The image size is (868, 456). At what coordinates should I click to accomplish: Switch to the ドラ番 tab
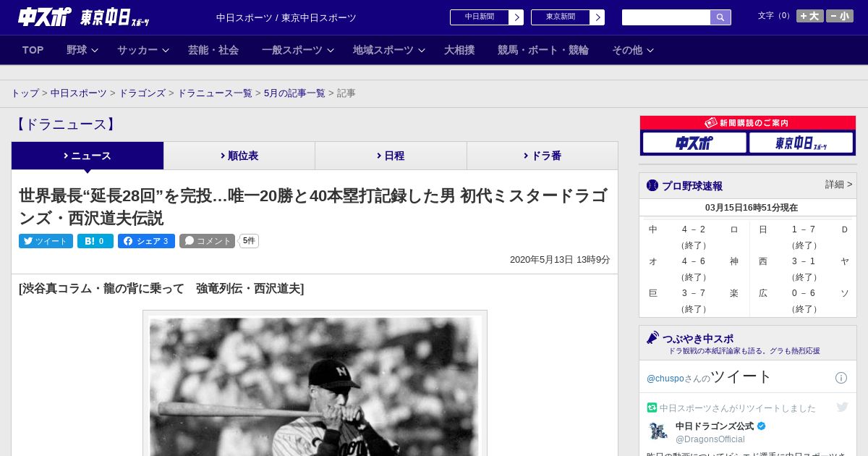click(542, 156)
